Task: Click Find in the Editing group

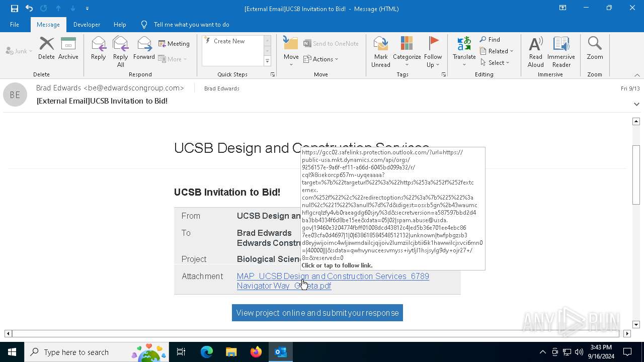Action: pos(490,40)
